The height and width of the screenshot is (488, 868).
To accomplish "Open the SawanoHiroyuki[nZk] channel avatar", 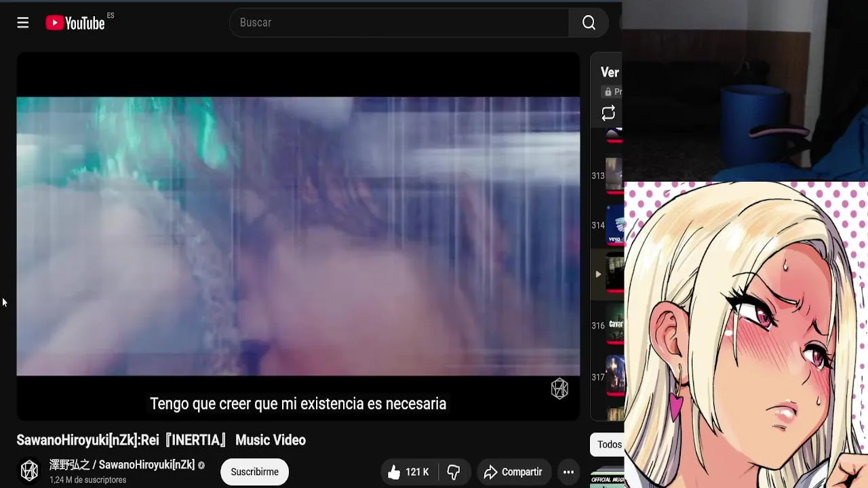I will pos(29,470).
